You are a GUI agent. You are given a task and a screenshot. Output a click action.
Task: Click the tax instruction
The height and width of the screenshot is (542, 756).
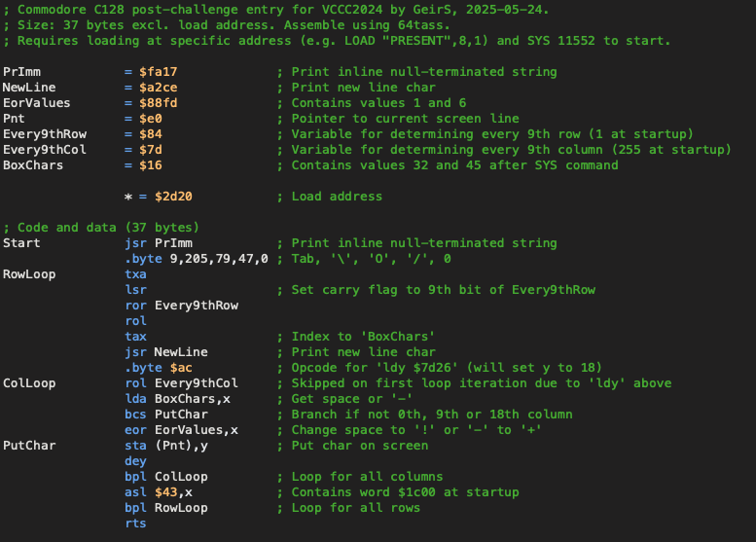135,337
